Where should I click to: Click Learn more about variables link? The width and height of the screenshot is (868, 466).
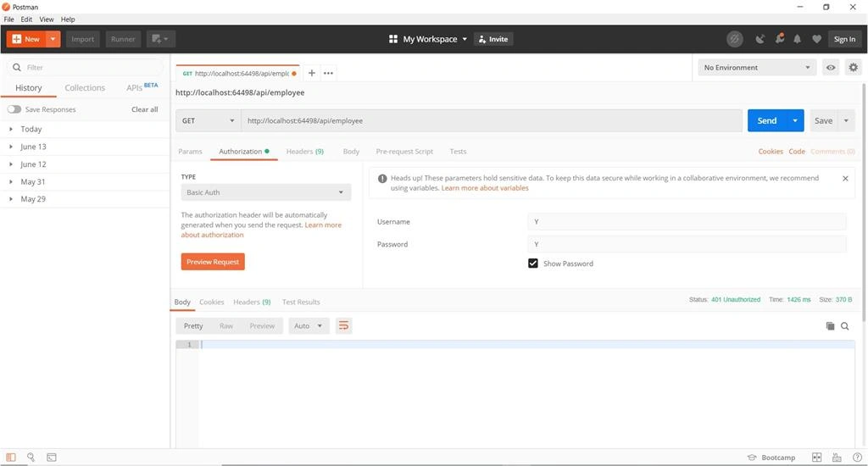484,188
